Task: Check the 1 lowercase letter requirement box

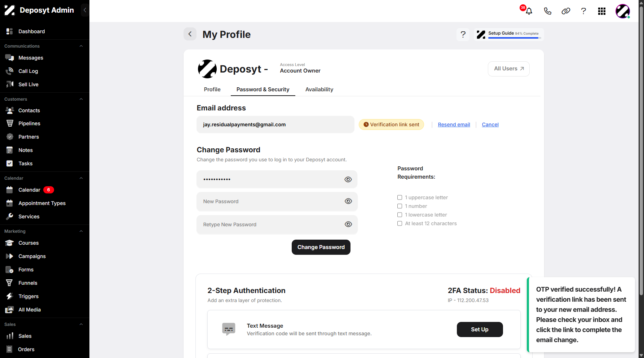Action: tap(400, 215)
